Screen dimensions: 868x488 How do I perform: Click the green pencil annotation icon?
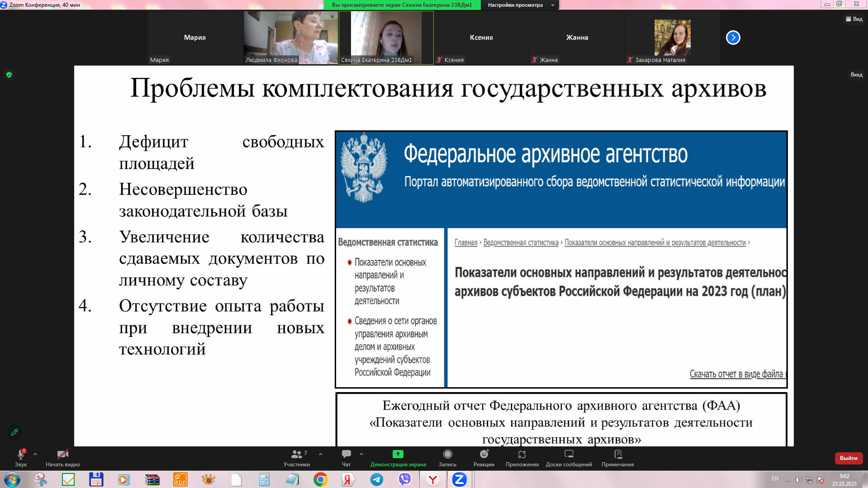coord(14,432)
